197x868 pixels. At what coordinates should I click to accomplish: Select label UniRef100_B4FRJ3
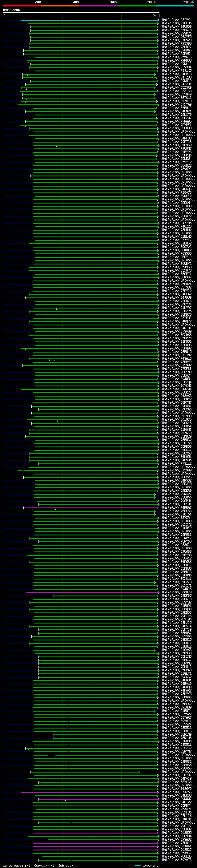point(177,74)
